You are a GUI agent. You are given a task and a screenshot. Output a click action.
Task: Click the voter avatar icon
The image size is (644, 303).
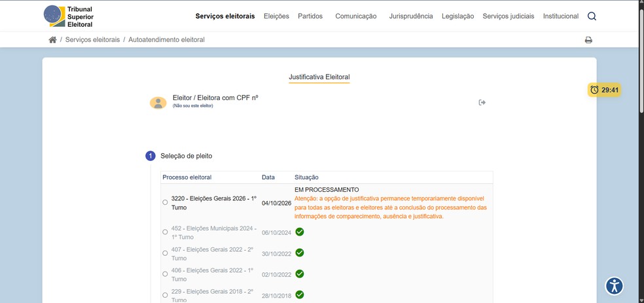pos(158,103)
